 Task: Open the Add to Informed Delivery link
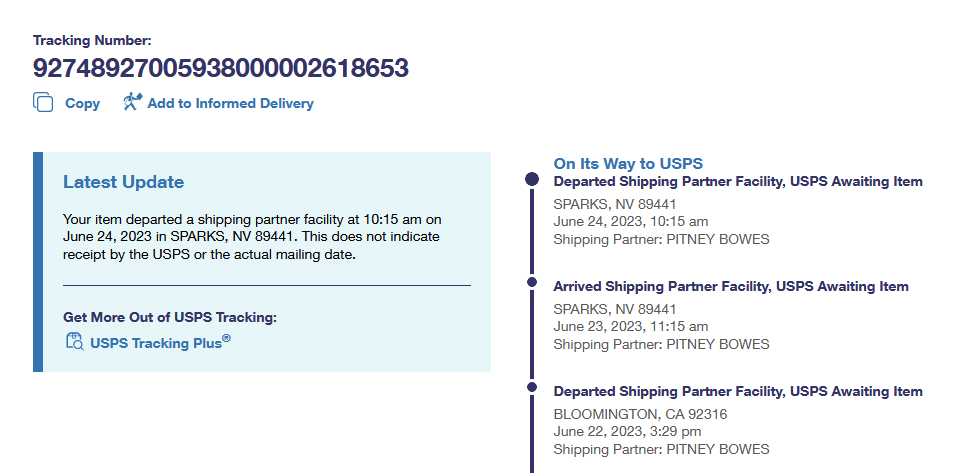(x=230, y=103)
